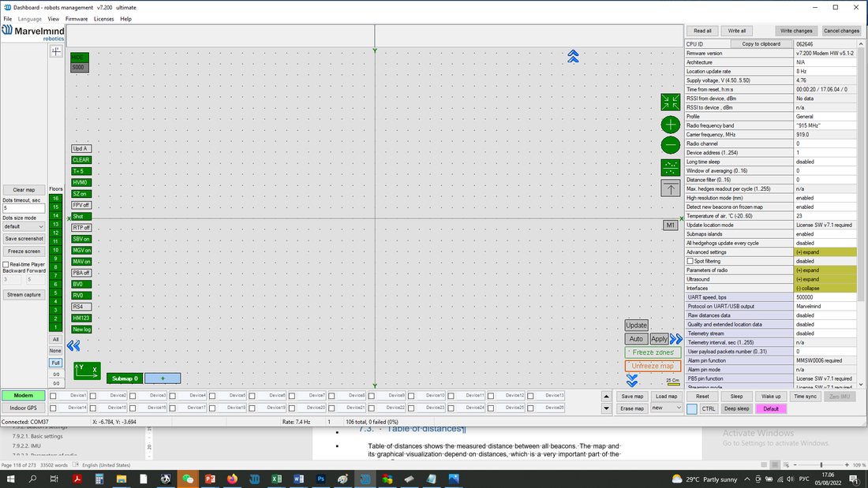Click the light blue swatch beside CTRL

click(x=692, y=409)
